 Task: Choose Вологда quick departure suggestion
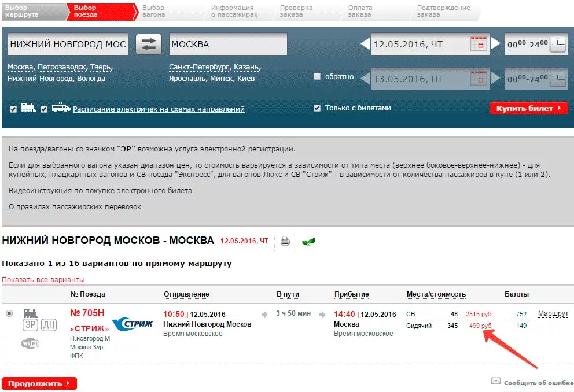click(x=91, y=78)
